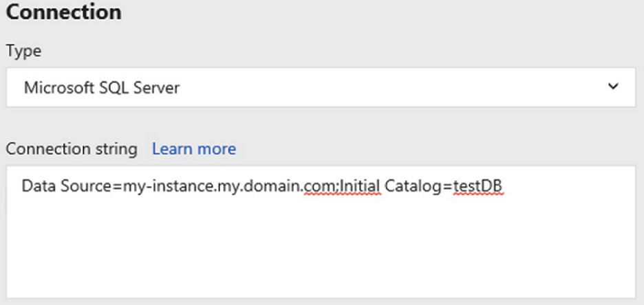Screen dimensions: 644x305
Task: Click the chevron arrow in Type dropdown
Action: click(x=613, y=87)
